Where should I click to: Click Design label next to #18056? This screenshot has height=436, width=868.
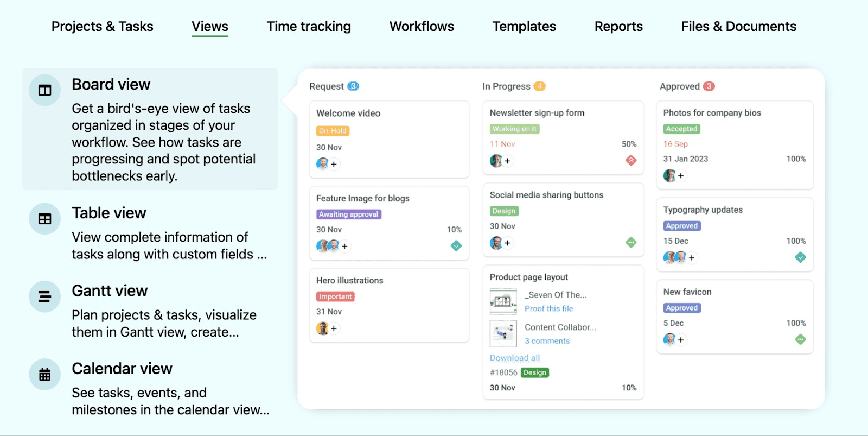pyautogui.click(x=535, y=372)
